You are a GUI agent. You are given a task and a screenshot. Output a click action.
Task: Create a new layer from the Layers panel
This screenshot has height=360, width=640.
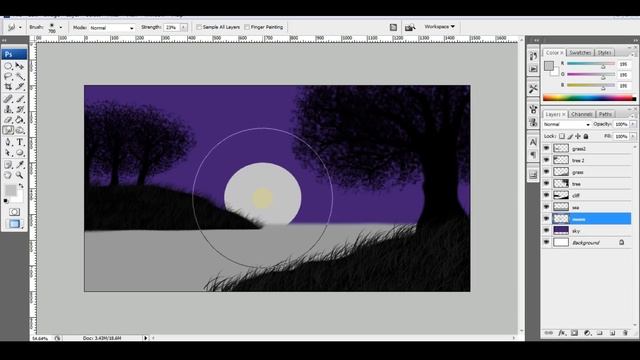tap(612, 333)
